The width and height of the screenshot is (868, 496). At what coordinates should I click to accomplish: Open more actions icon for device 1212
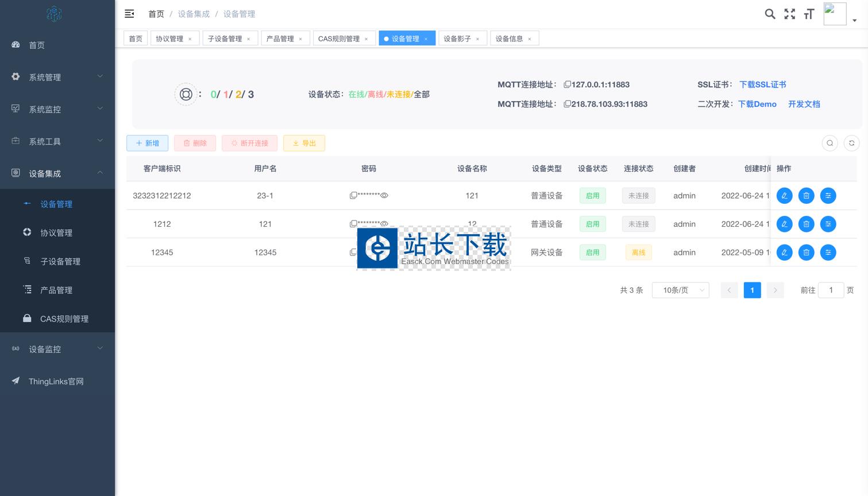[828, 224]
